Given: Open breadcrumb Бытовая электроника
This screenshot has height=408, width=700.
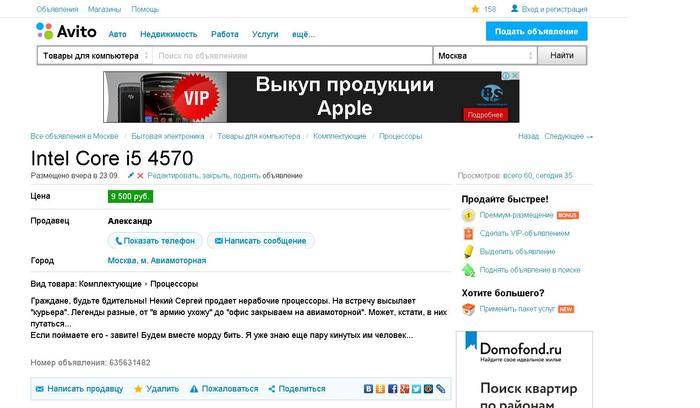Looking at the screenshot, I should point(168,136).
